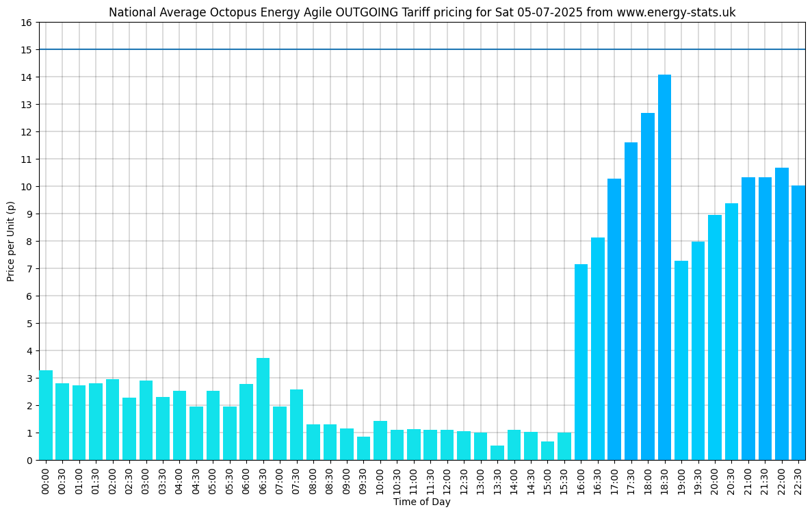Viewport: 812px width, 514px height.
Task: Click the '13:30' x-axis tick label
Action: click(x=497, y=480)
